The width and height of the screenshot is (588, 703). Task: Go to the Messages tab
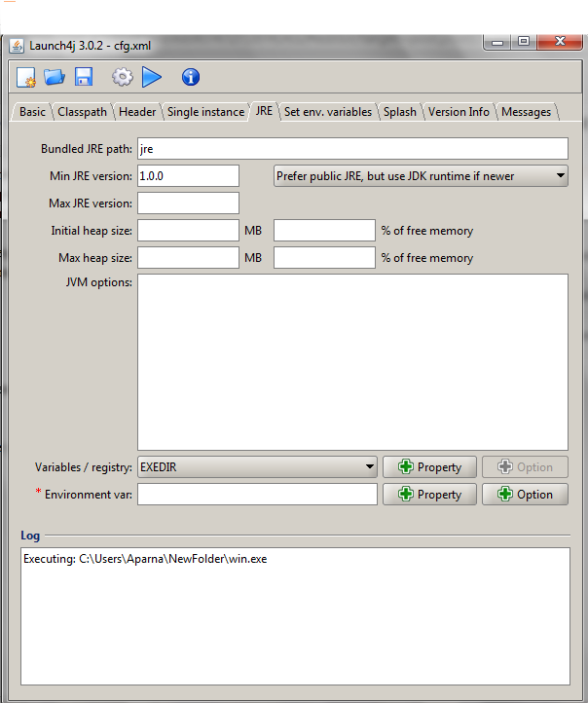526,112
